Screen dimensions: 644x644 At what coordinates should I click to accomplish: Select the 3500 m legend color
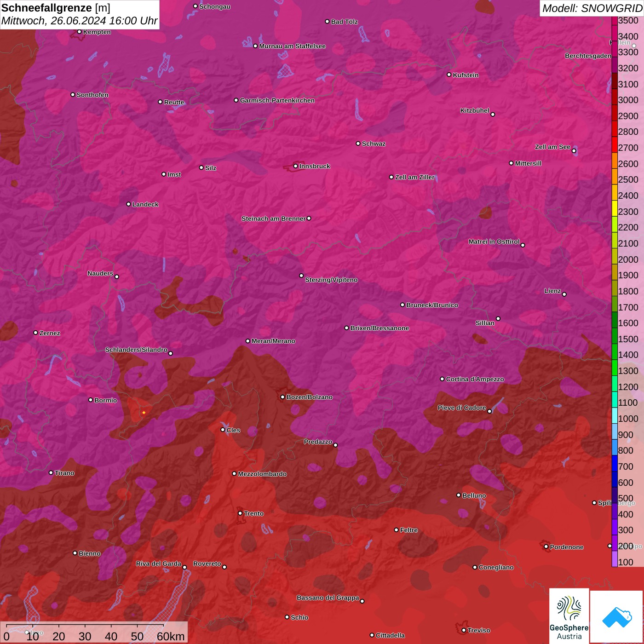[615, 21]
